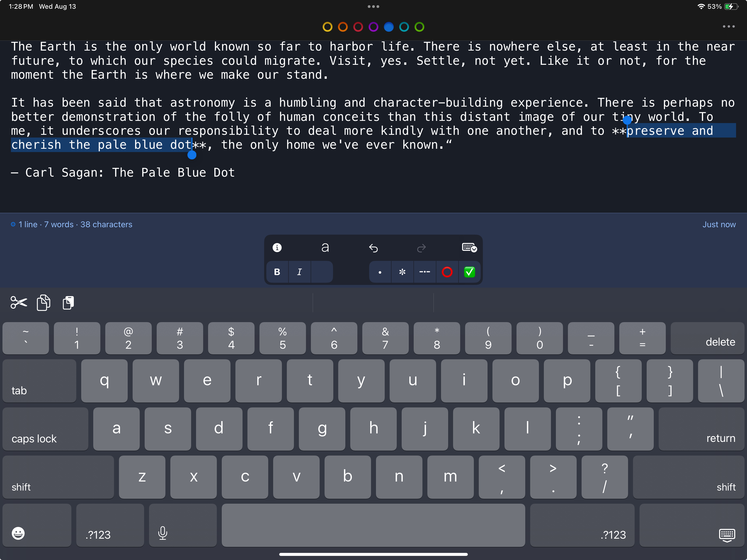Dismiss the keyboard with bottom-right key
The image size is (747, 560).
(691, 525)
